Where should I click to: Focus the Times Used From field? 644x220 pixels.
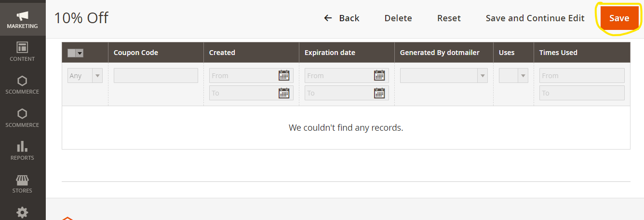tap(582, 76)
